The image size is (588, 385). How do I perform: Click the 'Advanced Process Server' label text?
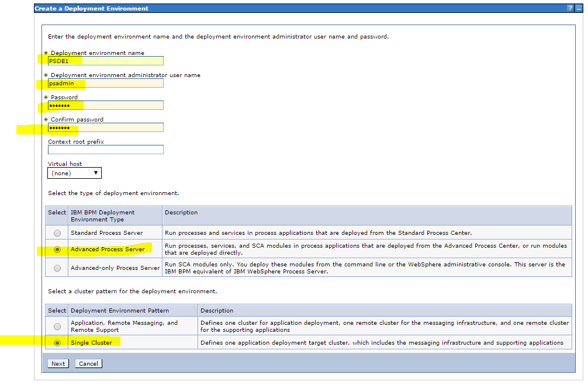pyautogui.click(x=108, y=249)
